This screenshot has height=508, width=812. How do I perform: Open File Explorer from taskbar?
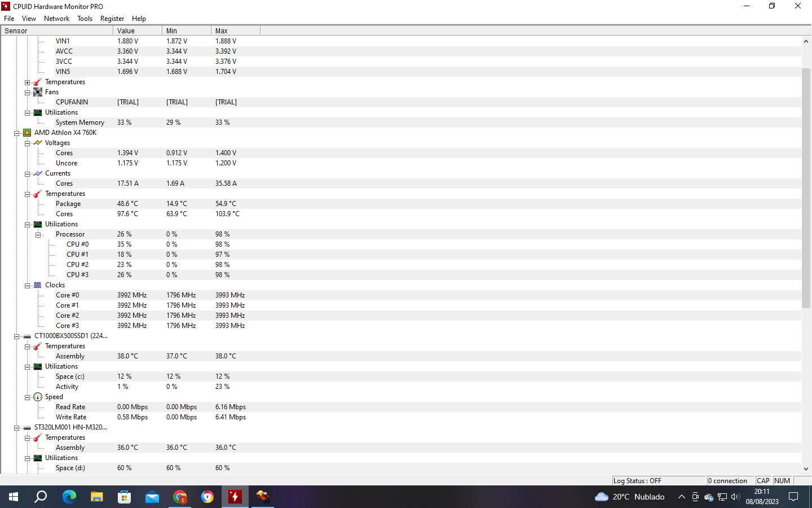click(x=96, y=497)
